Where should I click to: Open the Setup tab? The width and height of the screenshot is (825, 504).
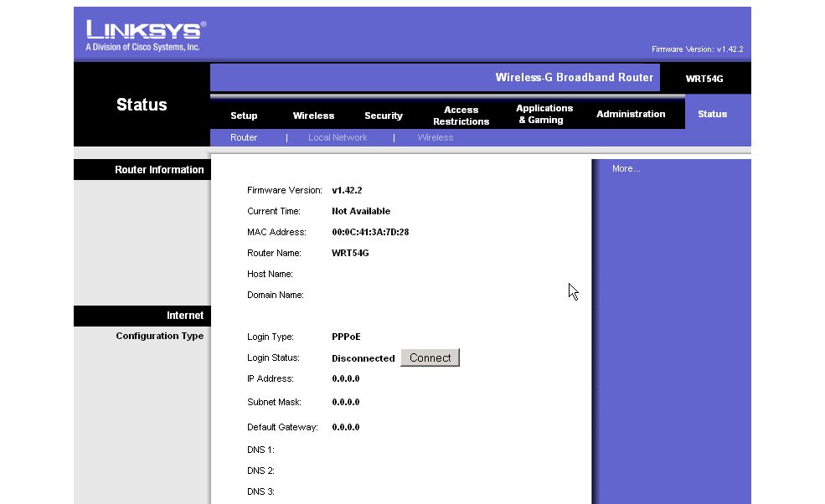tap(244, 116)
